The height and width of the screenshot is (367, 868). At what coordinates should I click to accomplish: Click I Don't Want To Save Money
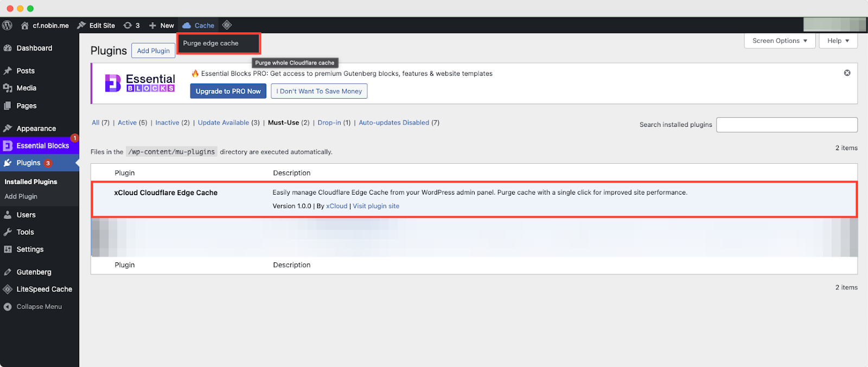click(x=319, y=91)
